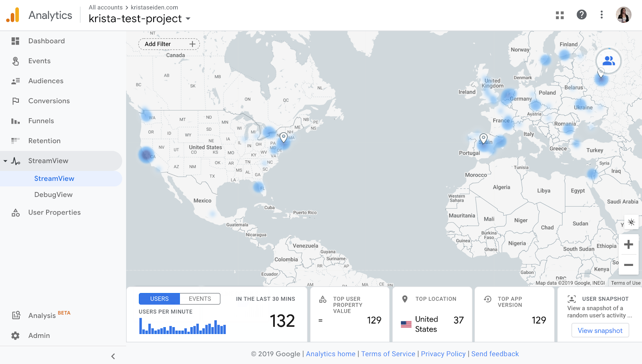This screenshot has width=642, height=364.
Task: Click the Conversions flag icon
Action: pyautogui.click(x=15, y=101)
